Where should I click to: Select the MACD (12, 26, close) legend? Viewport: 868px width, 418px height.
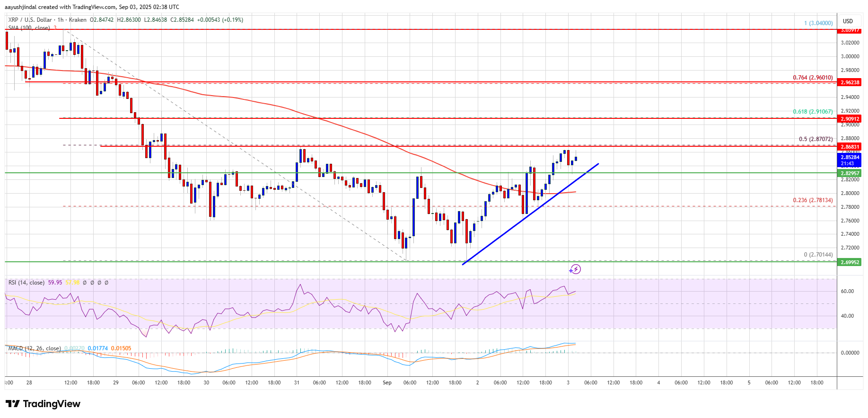[35, 348]
